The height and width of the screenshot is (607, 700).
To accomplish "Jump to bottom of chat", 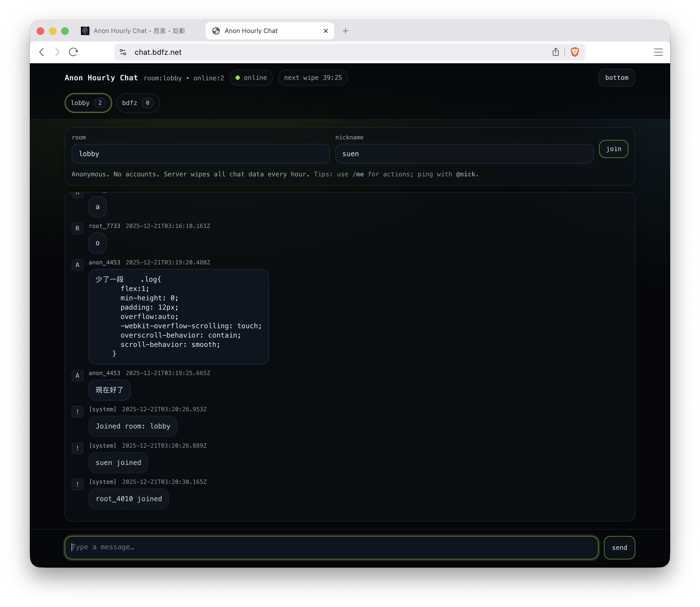I will click(x=616, y=78).
